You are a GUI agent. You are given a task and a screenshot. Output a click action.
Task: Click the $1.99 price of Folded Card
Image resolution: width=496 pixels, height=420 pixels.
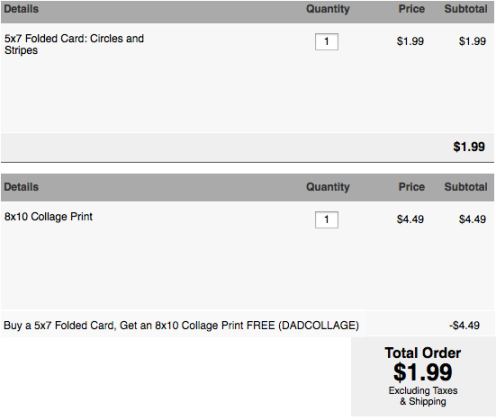point(410,41)
